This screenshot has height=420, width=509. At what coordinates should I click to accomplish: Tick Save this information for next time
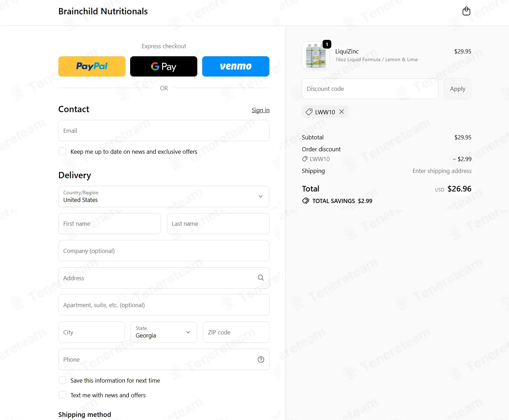pos(63,380)
